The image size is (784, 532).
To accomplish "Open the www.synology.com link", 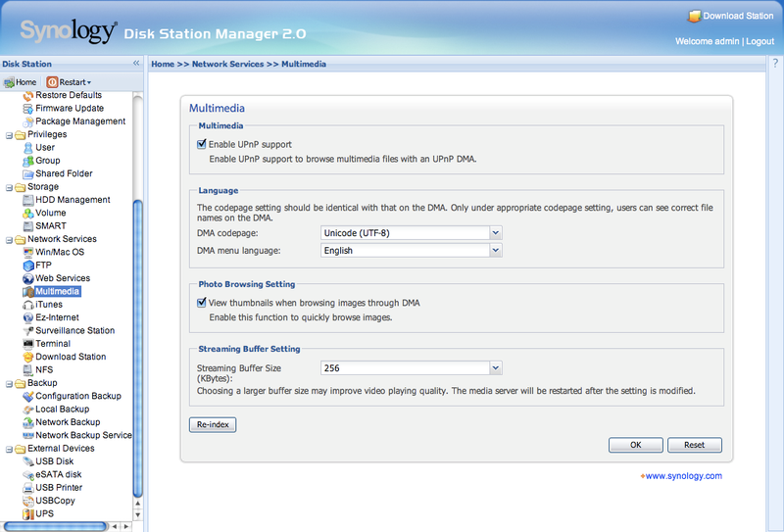I will pos(683,476).
